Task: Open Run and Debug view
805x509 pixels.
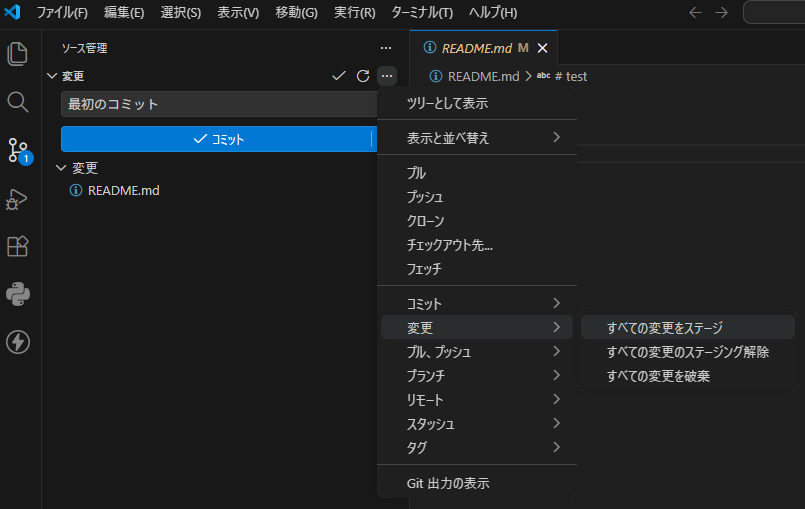Action: 18,199
